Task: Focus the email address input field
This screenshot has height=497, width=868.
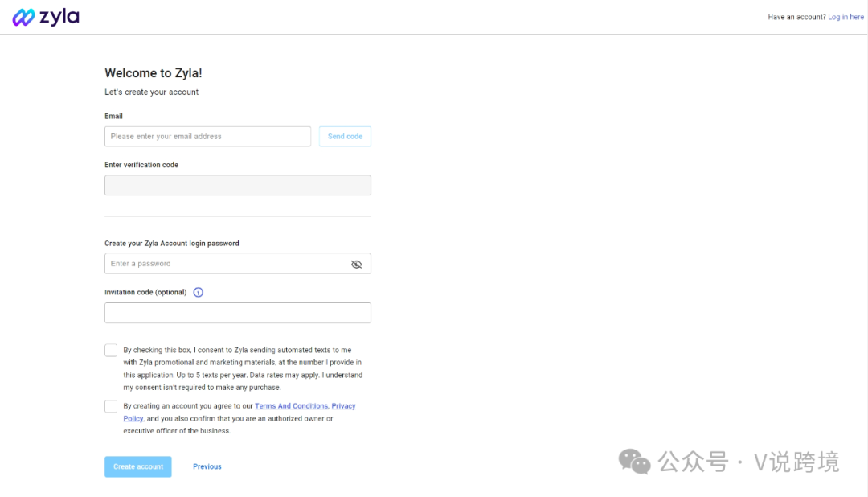Action: 207,136
